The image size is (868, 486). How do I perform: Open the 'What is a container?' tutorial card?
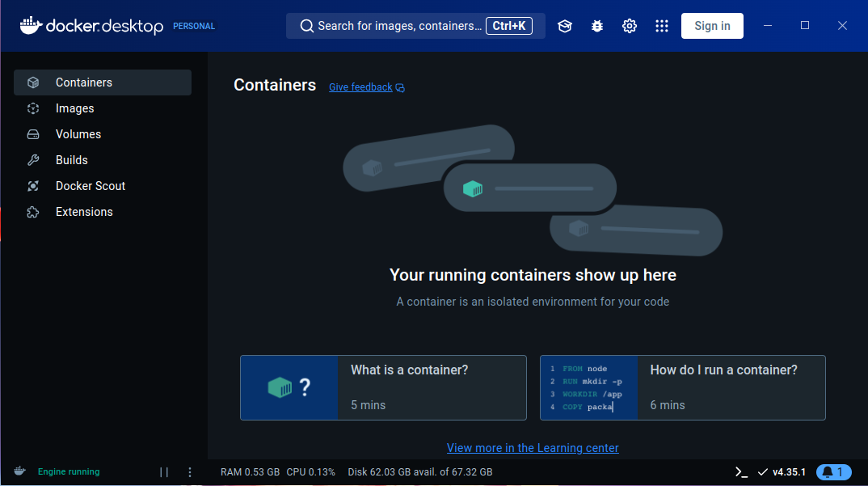pyautogui.click(x=382, y=387)
